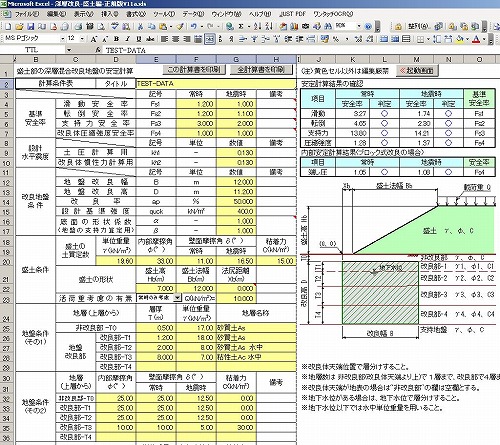
Task: Toggle Bold formatting
Action: click(x=116, y=39)
